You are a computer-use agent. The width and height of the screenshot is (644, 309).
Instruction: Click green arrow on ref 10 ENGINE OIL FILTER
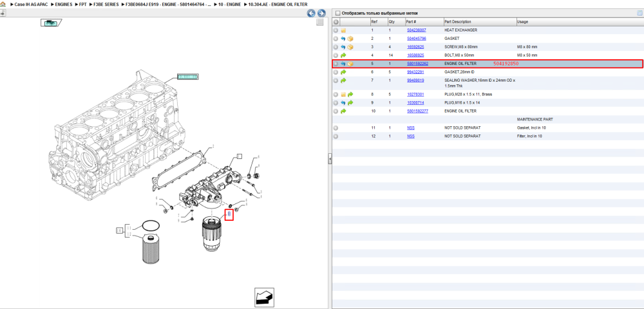coord(343,111)
